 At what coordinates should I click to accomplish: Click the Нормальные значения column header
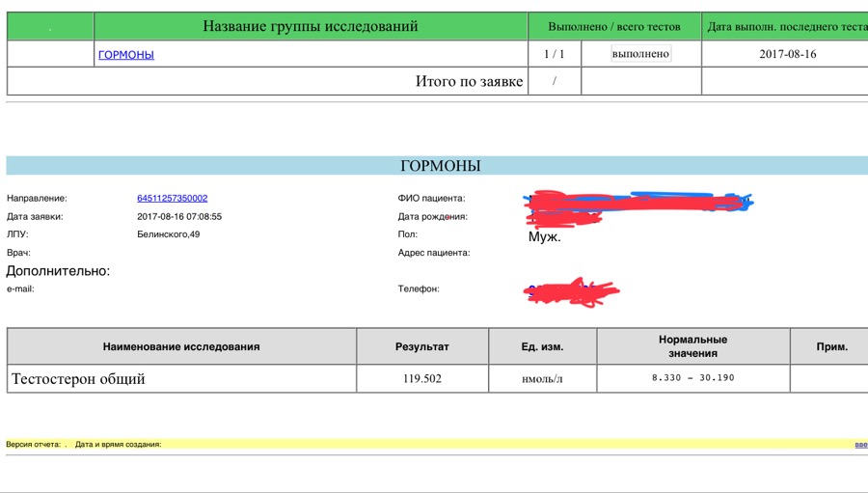pos(692,346)
